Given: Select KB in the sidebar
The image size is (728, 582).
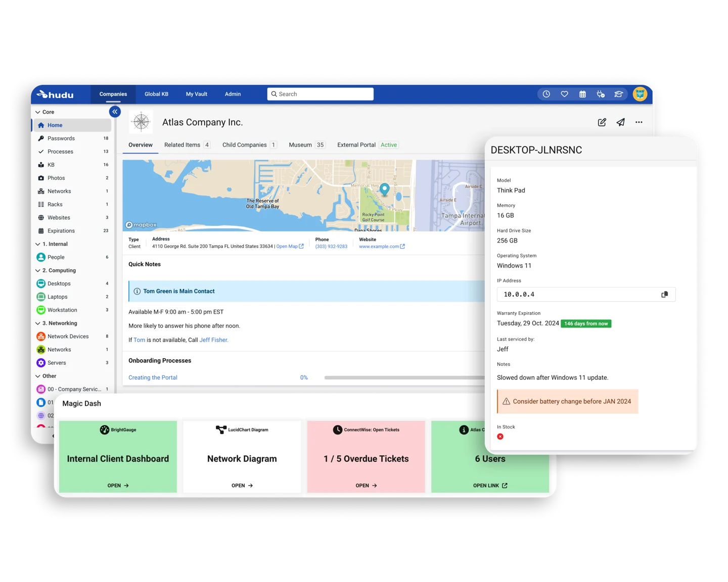Looking at the screenshot, I should point(73,165).
